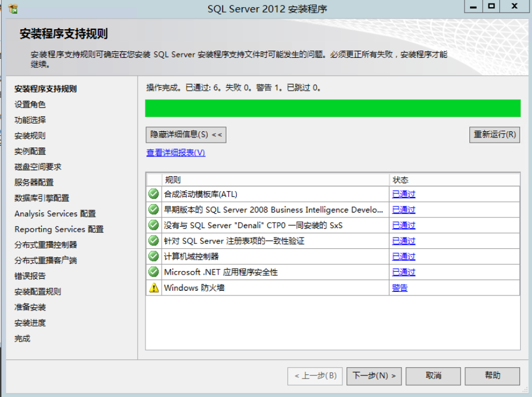Open 已通过 link for Microsoft .NET 应用程序安全性

[404, 272]
